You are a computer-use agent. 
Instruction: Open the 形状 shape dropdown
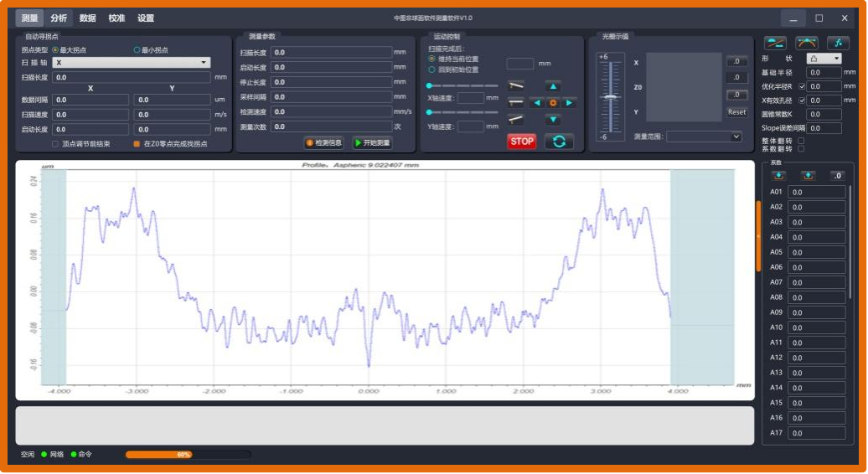pos(824,59)
